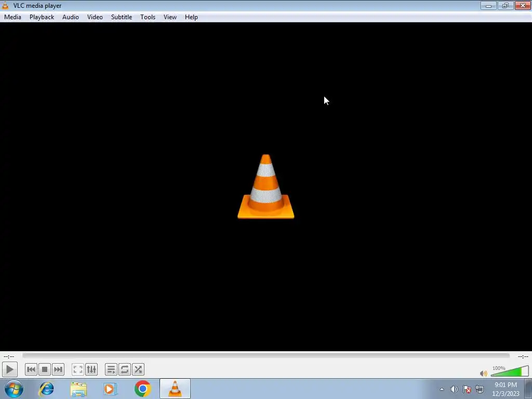Open the Tools menu
Image resolution: width=532 pixels, height=399 pixels.
tap(148, 17)
